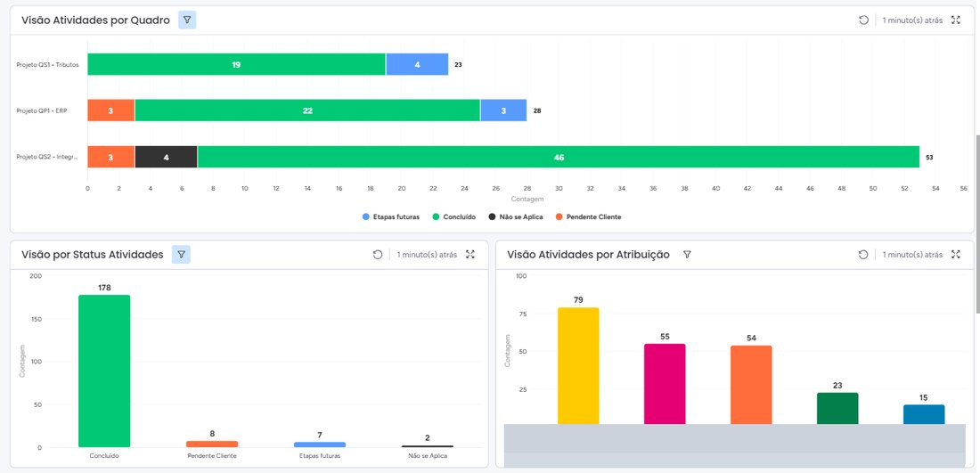Click the Pendente Cliente bar showing 8
This screenshot has width=980, height=473.
212,444
